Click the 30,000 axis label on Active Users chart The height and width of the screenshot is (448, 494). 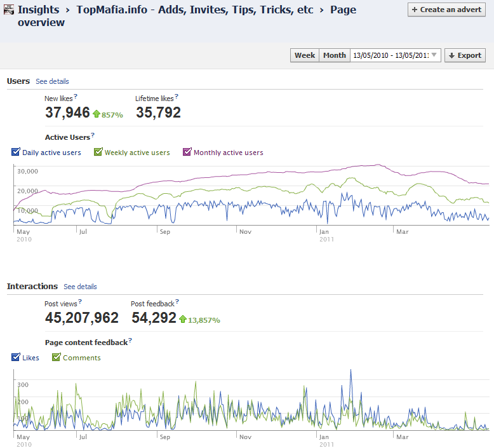(27, 172)
